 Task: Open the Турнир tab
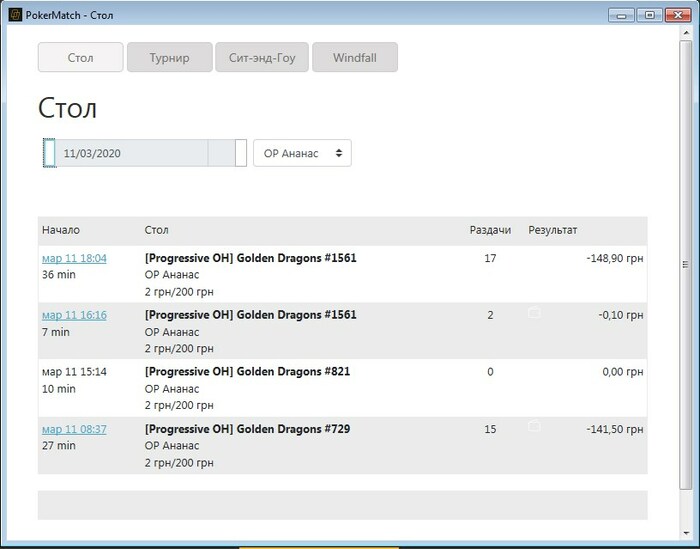point(170,57)
